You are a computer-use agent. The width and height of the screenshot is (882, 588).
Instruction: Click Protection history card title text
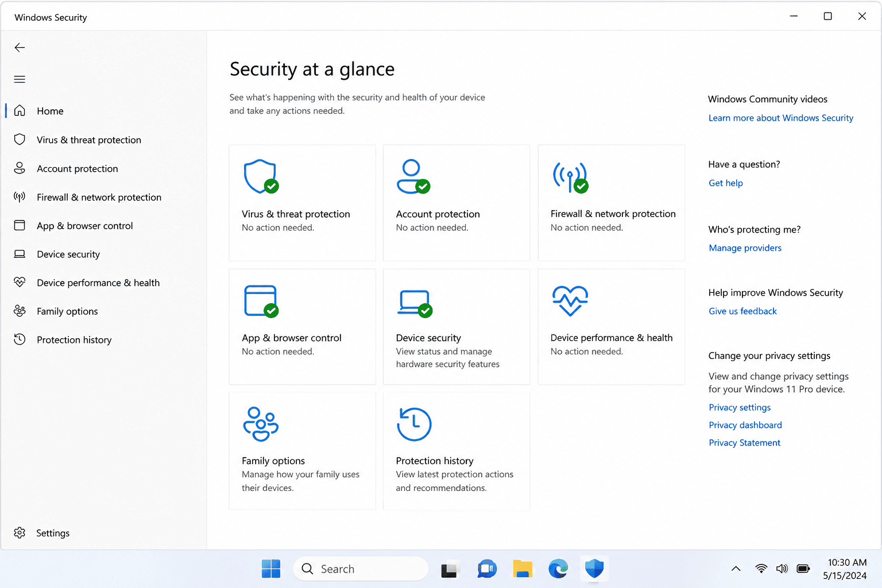(435, 461)
